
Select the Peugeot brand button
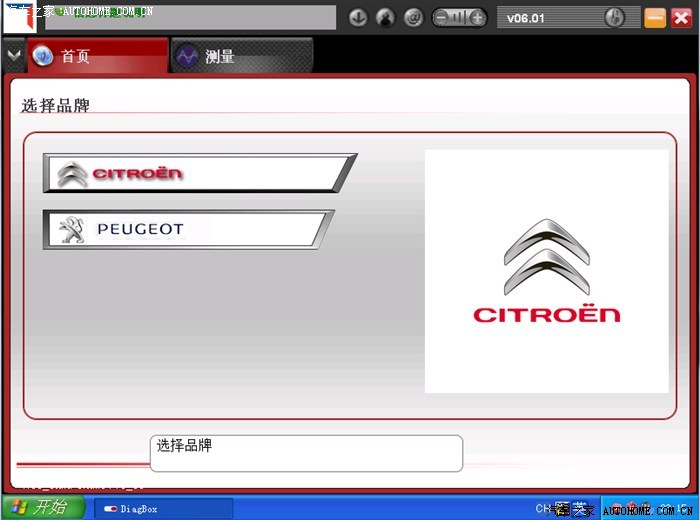(x=188, y=229)
